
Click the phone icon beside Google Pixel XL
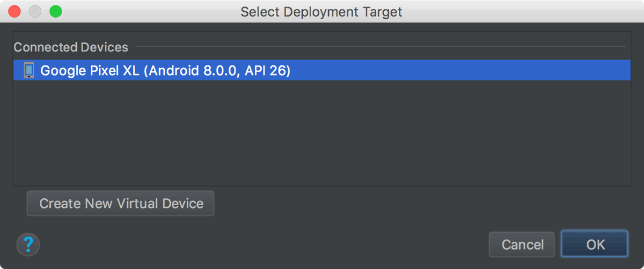(x=29, y=70)
